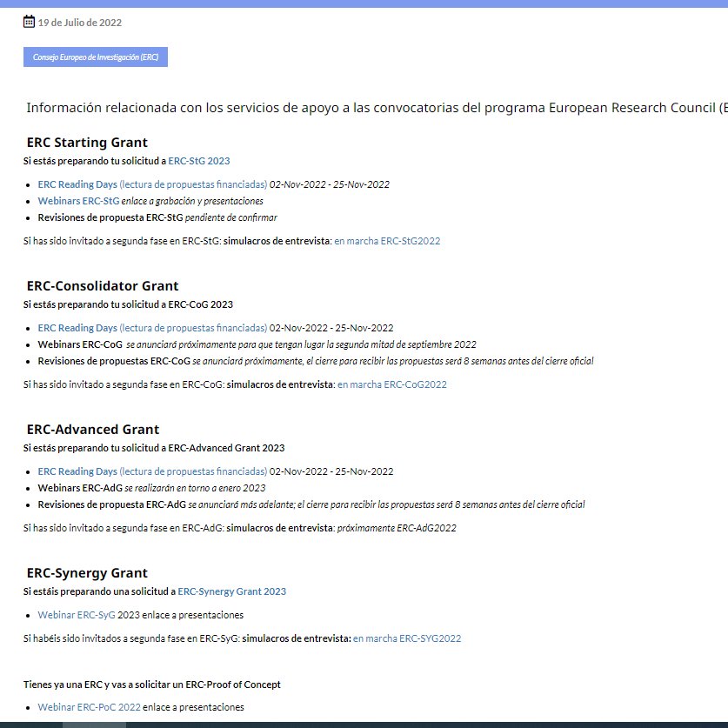728x728 pixels.
Task: Click 'Si estás preparando tu solicitud a ERC-CoG 2023'
Action: point(128,304)
